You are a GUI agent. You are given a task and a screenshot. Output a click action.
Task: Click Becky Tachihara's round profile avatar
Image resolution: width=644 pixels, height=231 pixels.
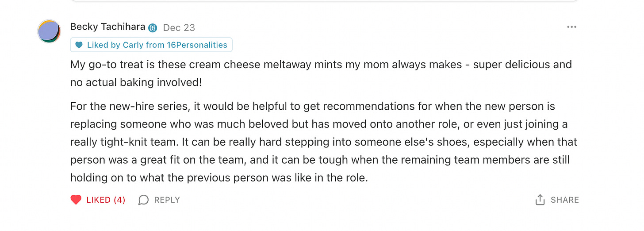click(x=49, y=31)
